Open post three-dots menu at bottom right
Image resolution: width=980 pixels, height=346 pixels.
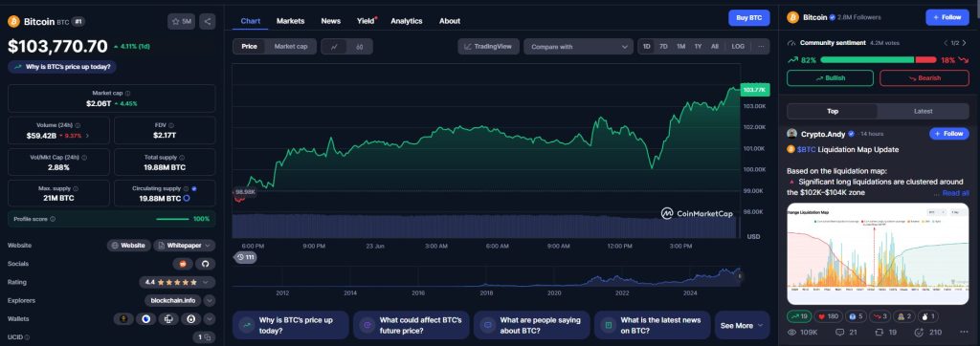click(x=964, y=332)
